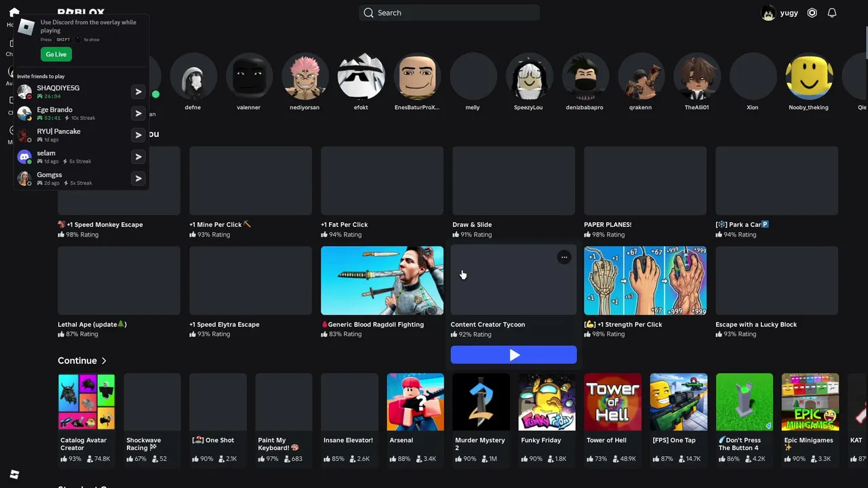Open friend TheAlli01's avatar
The image size is (868, 488).
[696, 76]
